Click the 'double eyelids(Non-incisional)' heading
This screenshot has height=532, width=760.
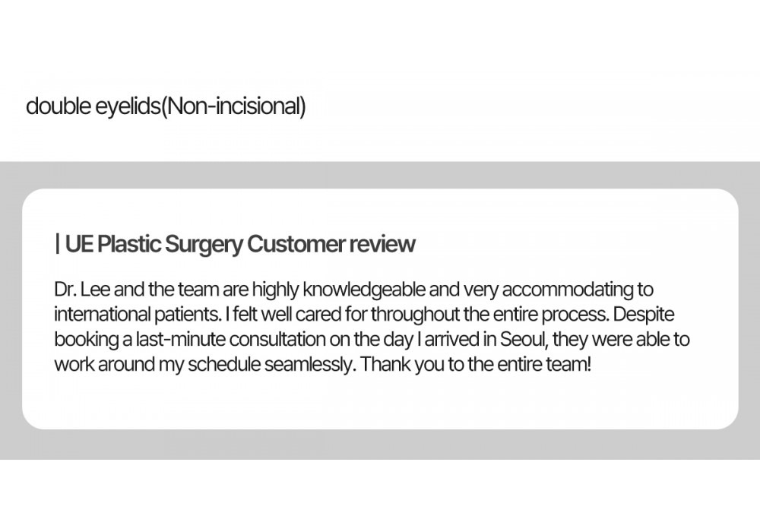click(166, 106)
